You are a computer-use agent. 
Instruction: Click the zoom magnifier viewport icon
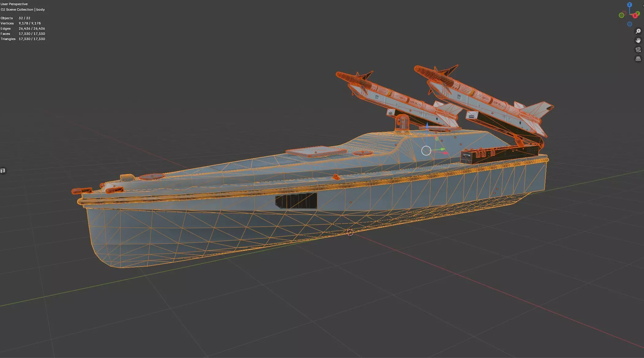[638, 31]
